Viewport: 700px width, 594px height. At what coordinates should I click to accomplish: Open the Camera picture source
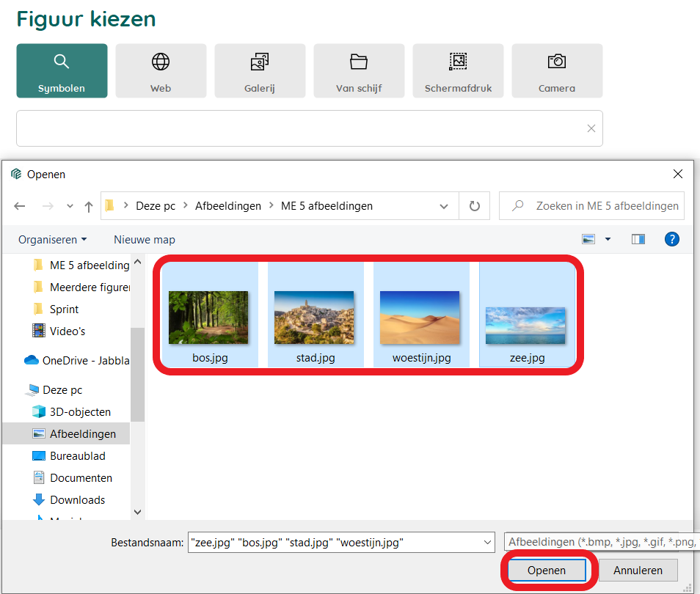point(556,70)
